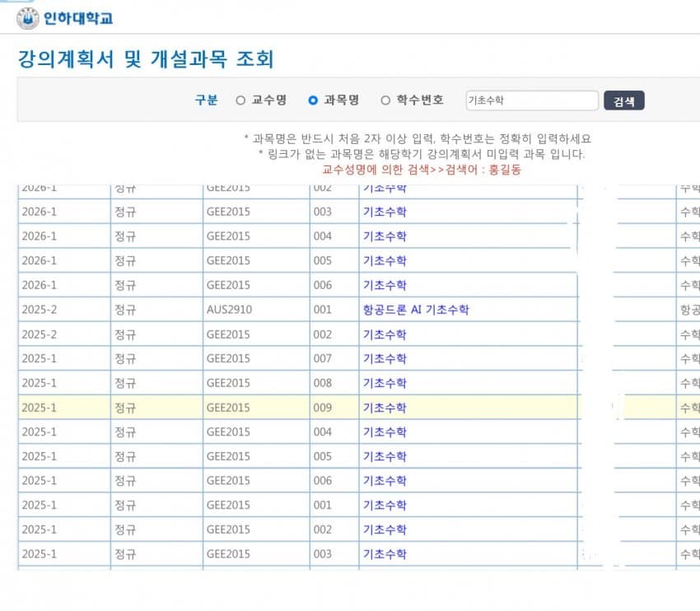Open 기초수학 link for 2026-1 section 005
The image size is (700, 611).
(385, 261)
